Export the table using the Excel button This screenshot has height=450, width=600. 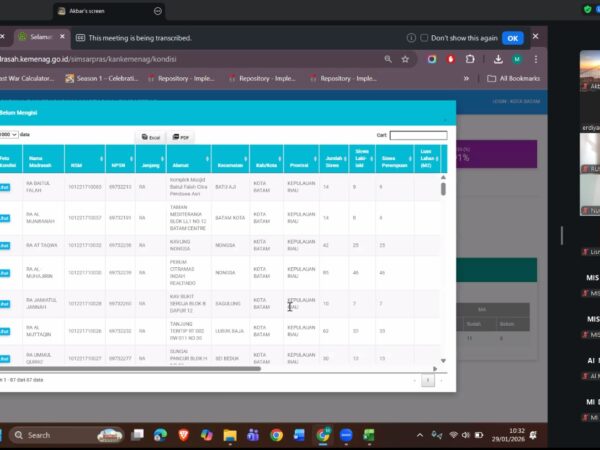tap(150, 136)
